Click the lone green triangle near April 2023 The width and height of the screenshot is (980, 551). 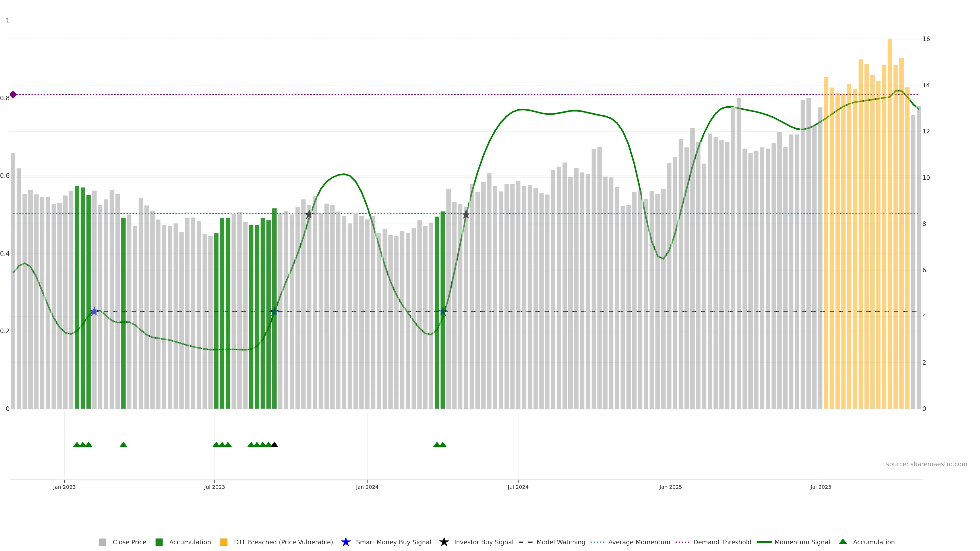(123, 445)
